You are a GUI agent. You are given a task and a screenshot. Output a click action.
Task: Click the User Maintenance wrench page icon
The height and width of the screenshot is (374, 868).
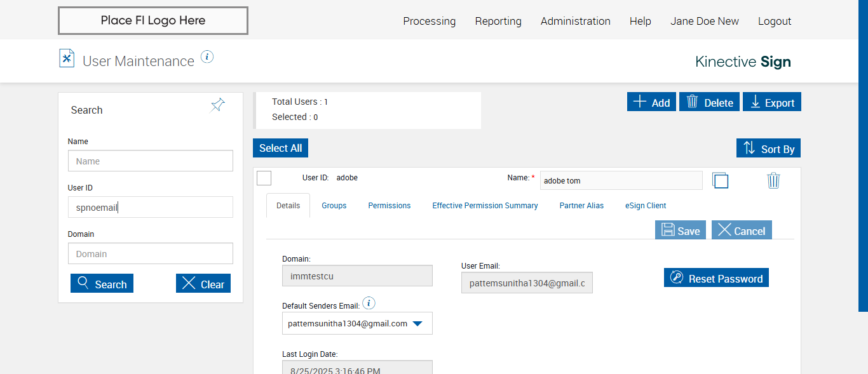click(67, 58)
